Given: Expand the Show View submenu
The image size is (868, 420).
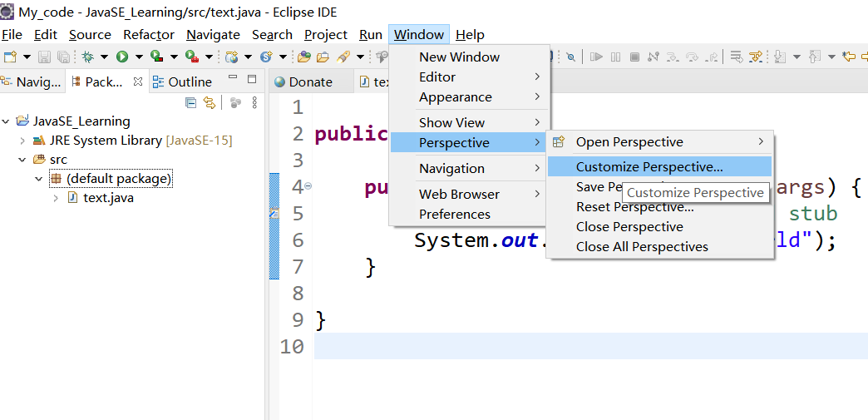Looking at the screenshot, I should tap(470, 122).
